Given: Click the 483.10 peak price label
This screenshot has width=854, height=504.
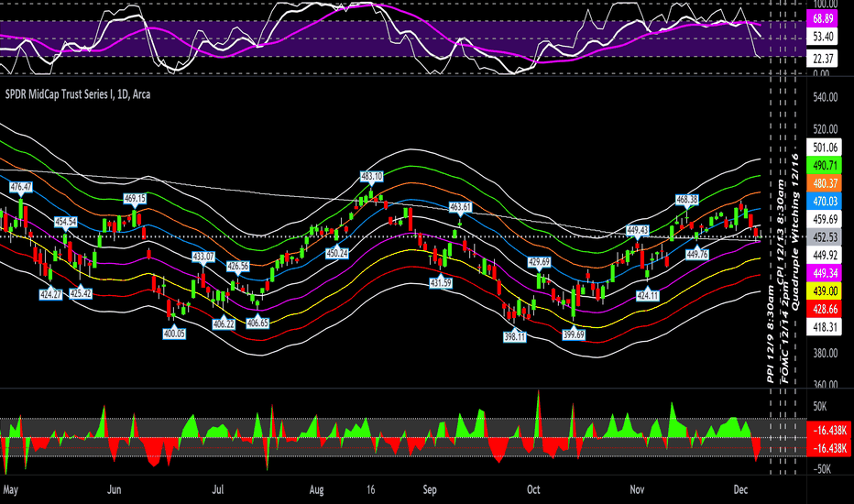Looking at the screenshot, I should click(x=371, y=176).
